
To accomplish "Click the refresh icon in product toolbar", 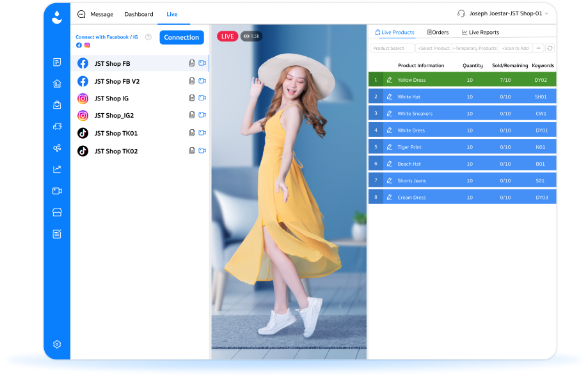I will pyautogui.click(x=550, y=48).
